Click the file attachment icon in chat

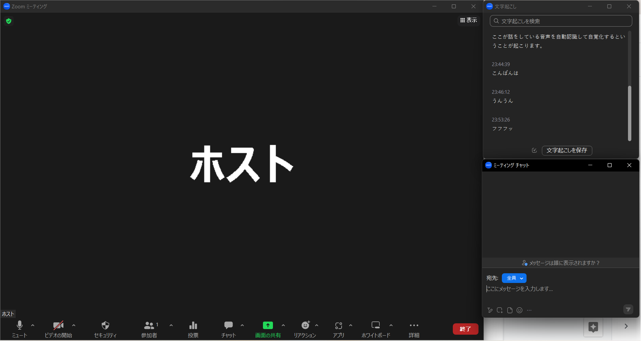pos(510,310)
